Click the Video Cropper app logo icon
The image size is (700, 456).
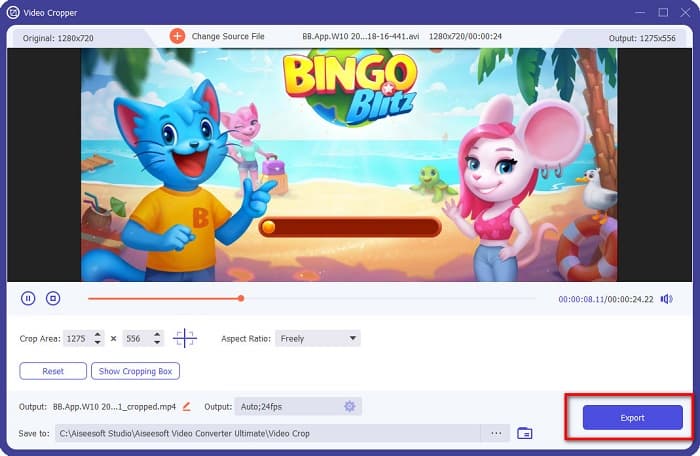coord(13,13)
